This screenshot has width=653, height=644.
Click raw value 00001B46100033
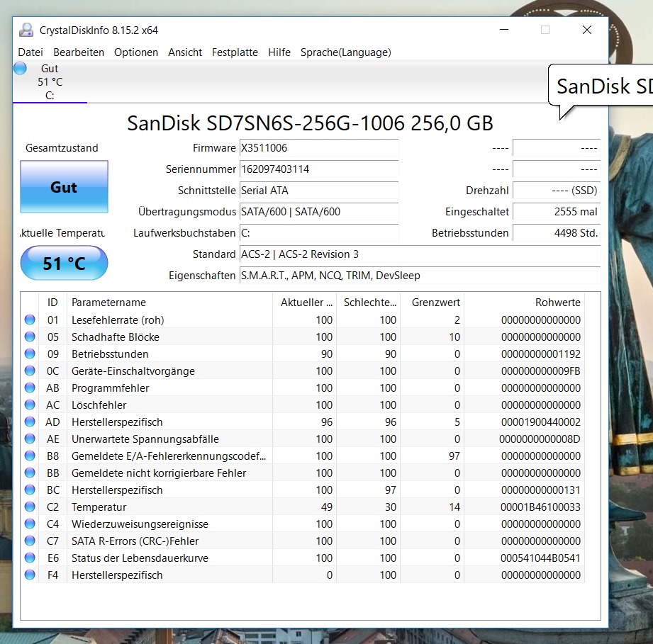540,507
